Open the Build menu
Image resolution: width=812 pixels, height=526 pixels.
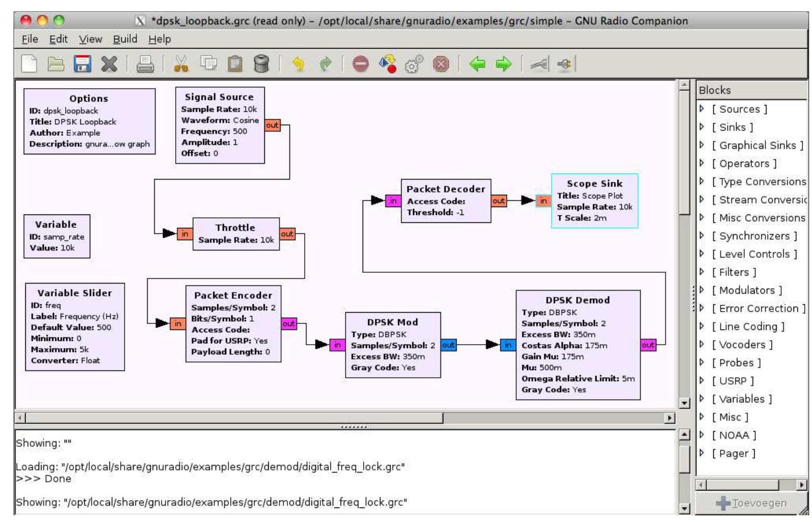(x=125, y=39)
